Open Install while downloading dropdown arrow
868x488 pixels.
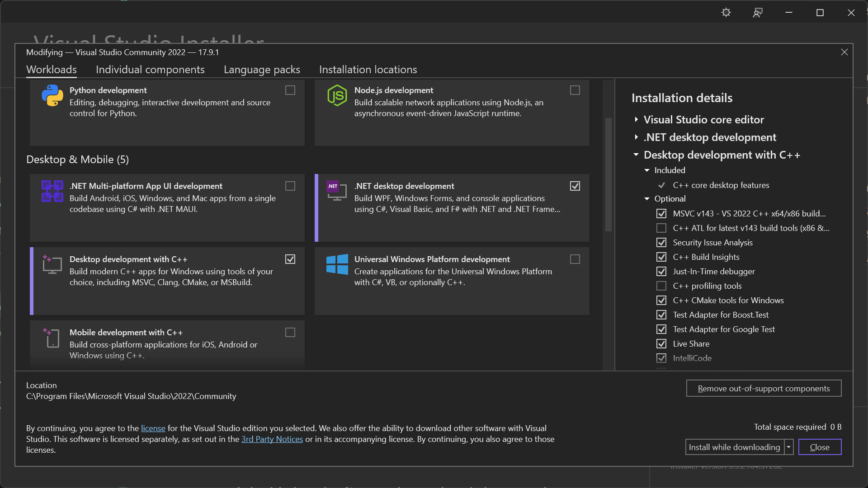click(x=789, y=447)
